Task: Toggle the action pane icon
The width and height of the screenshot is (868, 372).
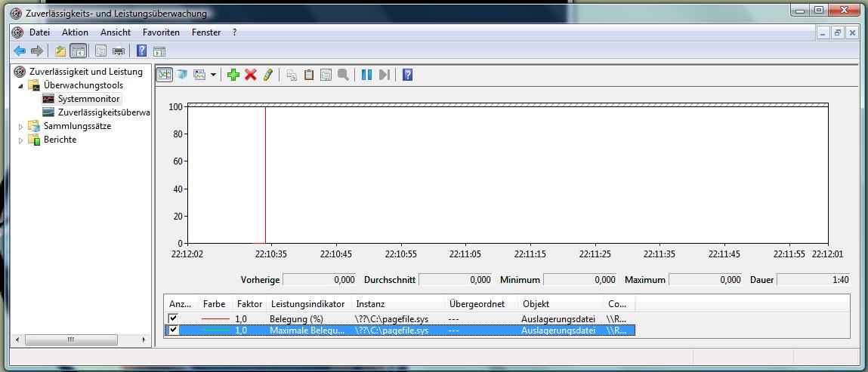Action: point(160,51)
